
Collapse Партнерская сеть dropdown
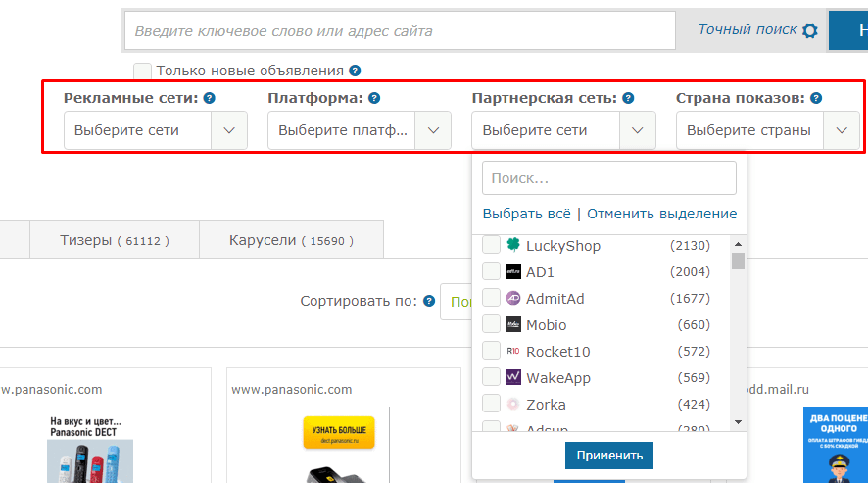click(563, 130)
